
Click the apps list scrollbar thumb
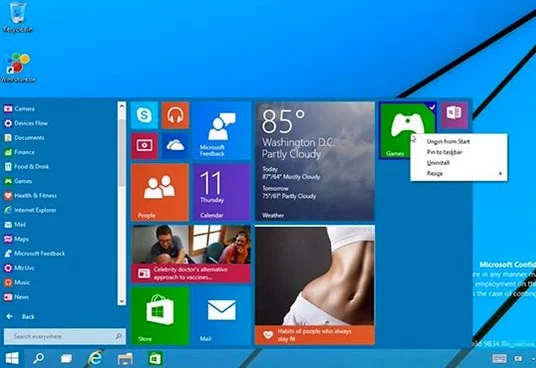[x=121, y=152]
